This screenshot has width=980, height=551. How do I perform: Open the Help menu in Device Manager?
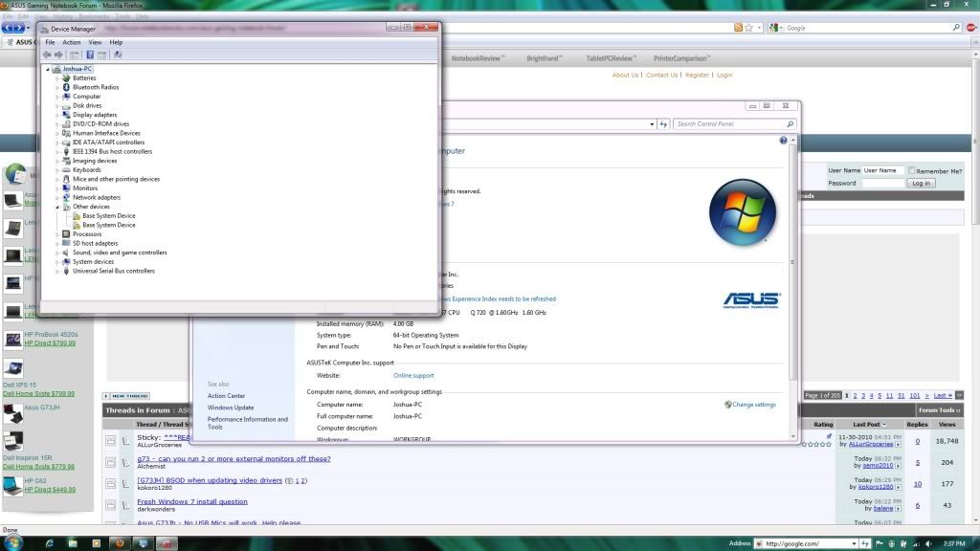116,42
